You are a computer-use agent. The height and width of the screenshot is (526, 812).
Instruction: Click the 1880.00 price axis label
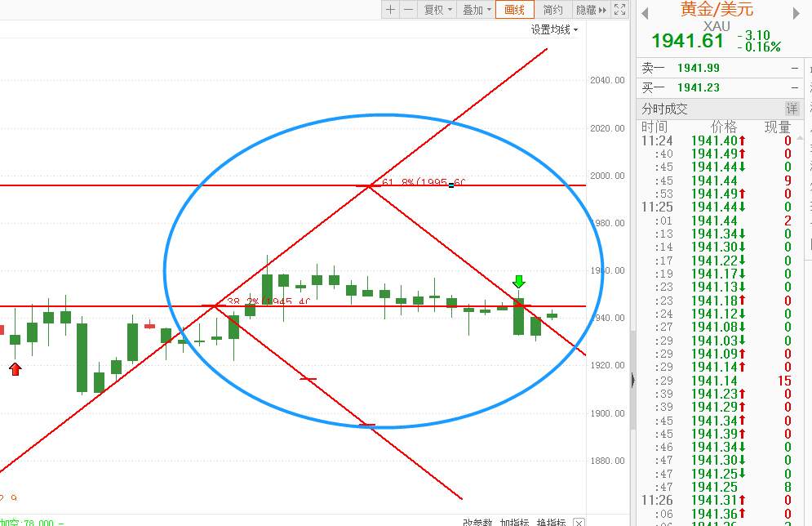607,461
